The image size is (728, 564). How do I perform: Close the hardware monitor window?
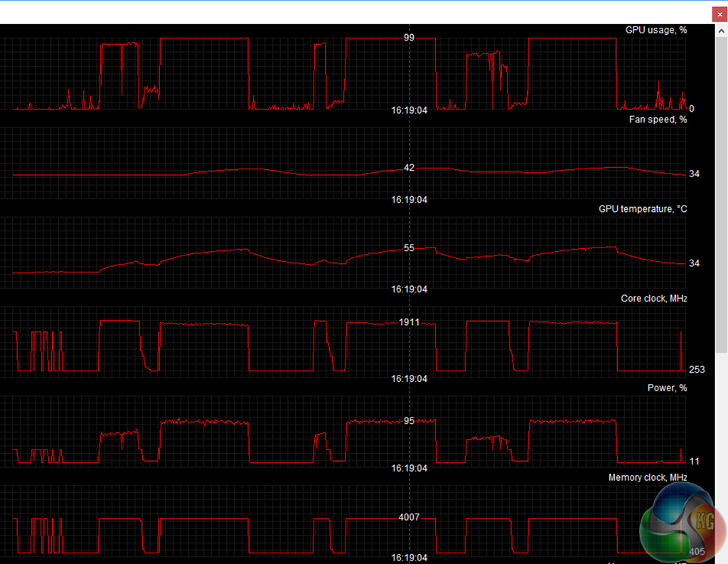(719, 14)
